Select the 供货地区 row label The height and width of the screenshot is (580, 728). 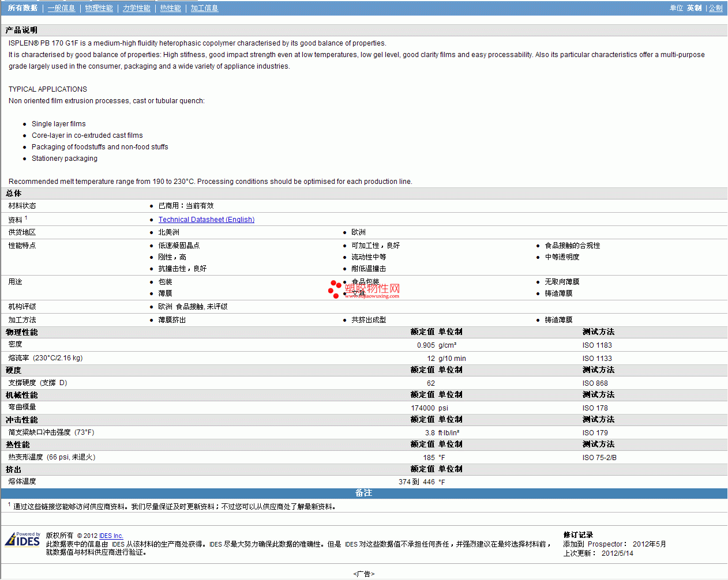[22, 232]
